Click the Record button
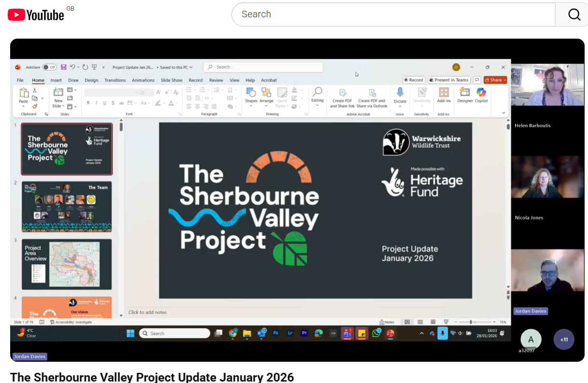 [x=413, y=80]
